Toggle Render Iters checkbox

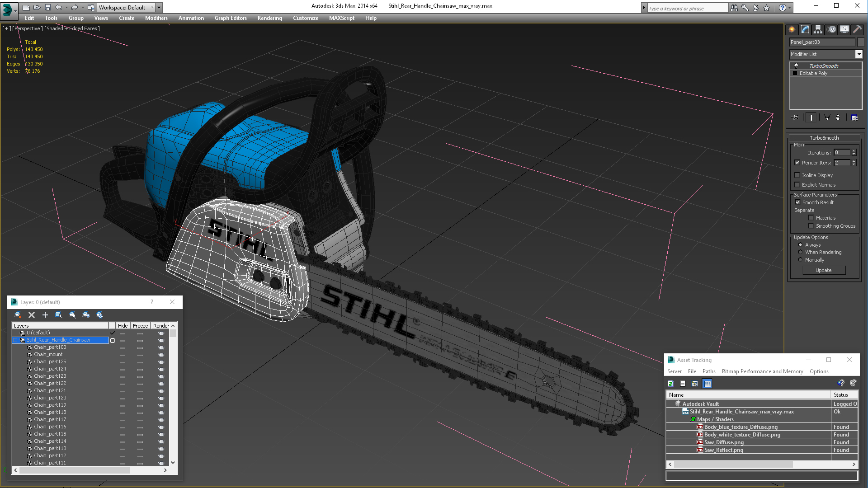tap(797, 163)
